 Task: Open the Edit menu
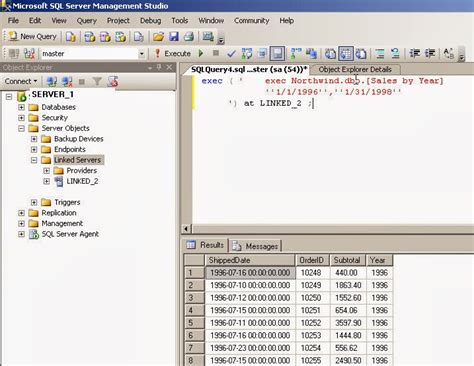click(x=35, y=21)
